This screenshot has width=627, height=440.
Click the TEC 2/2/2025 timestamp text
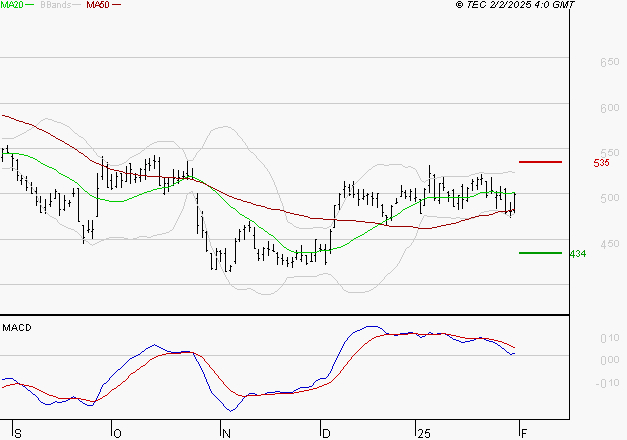[x=515, y=5]
